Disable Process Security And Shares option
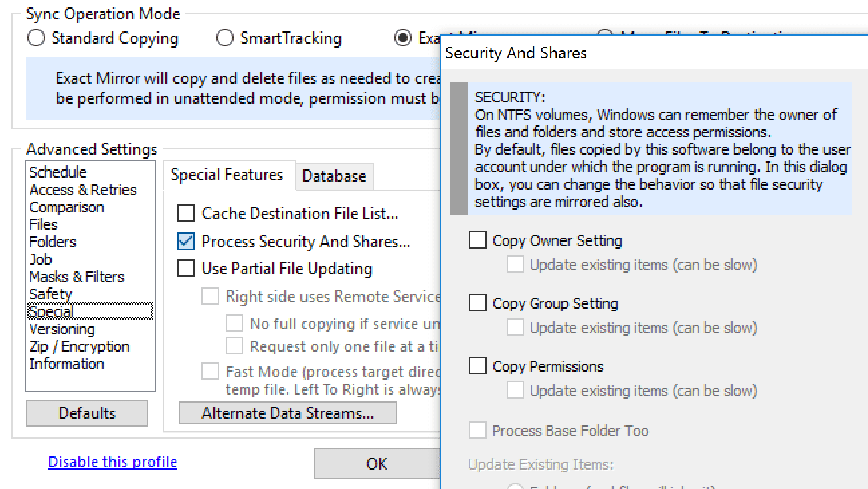 [x=185, y=242]
